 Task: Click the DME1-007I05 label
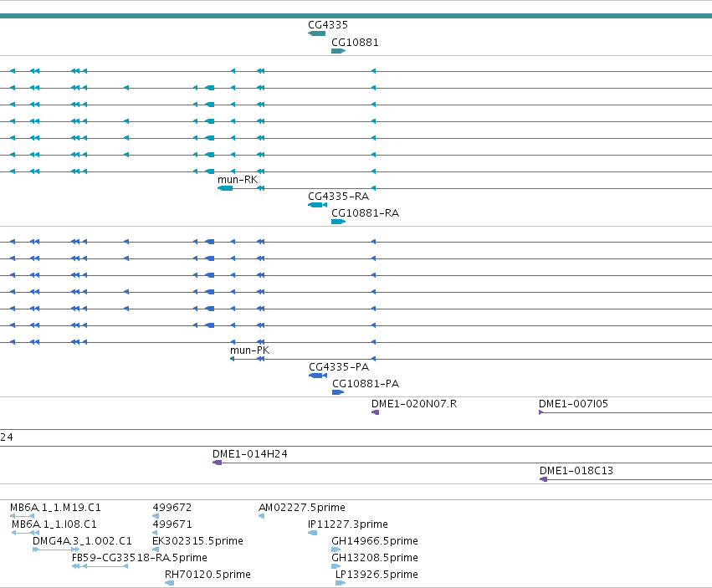coord(573,404)
